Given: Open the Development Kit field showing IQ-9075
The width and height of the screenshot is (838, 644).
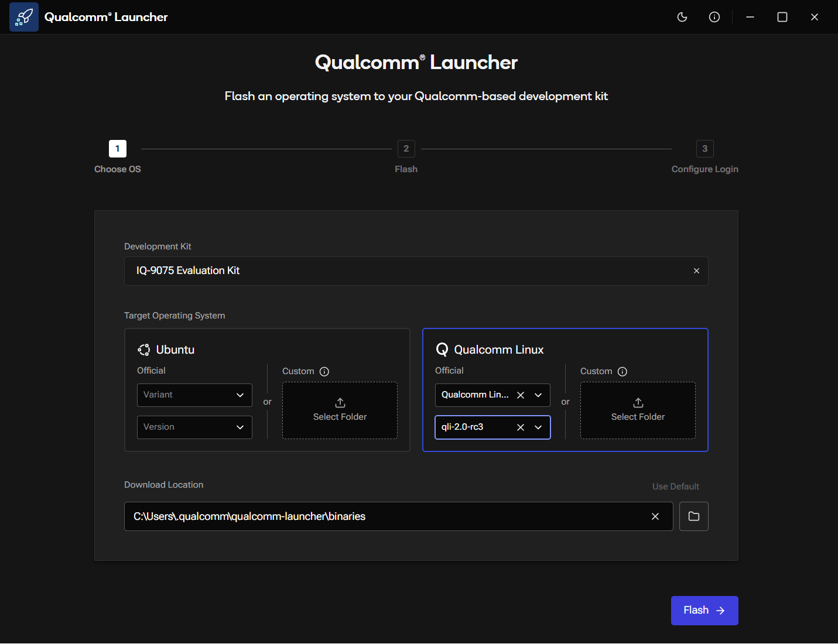Looking at the screenshot, I should coord(416,271).
